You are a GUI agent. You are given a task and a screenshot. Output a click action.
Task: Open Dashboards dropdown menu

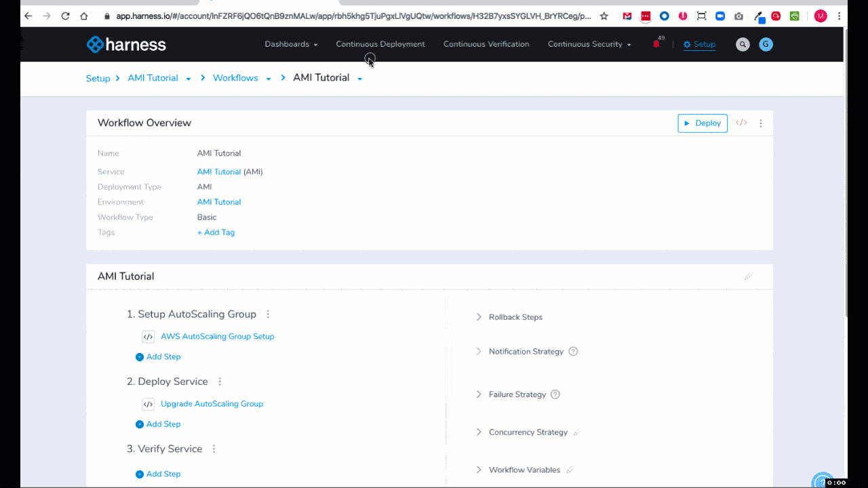pyautogui.click(x=291, y=44)
